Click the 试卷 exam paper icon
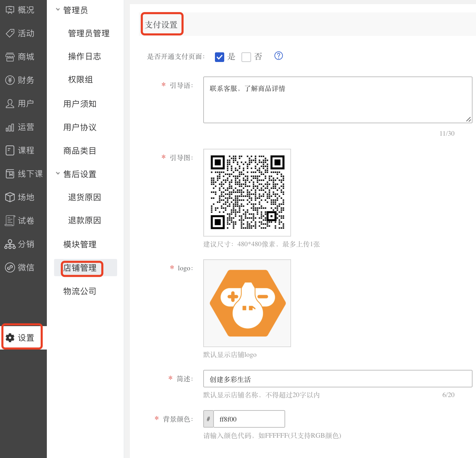The width and height of the screenshot is (476, 458). pos(10,221)
